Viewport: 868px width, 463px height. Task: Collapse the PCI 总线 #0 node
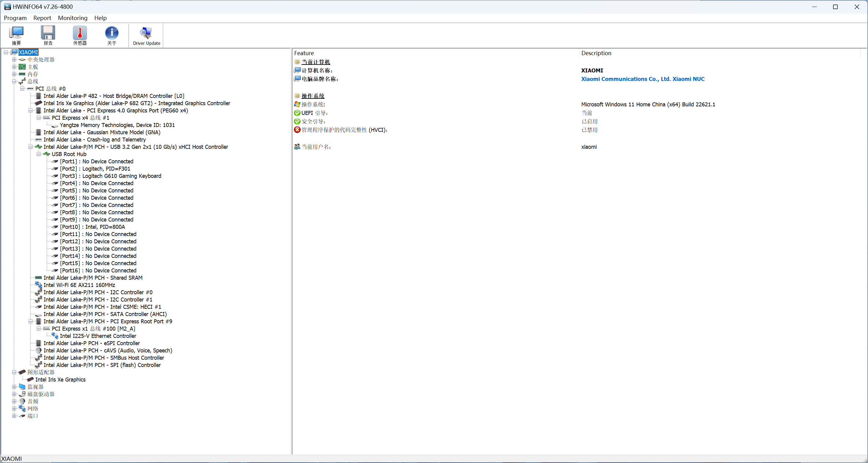pyautogui.click(x=22, y=88)
